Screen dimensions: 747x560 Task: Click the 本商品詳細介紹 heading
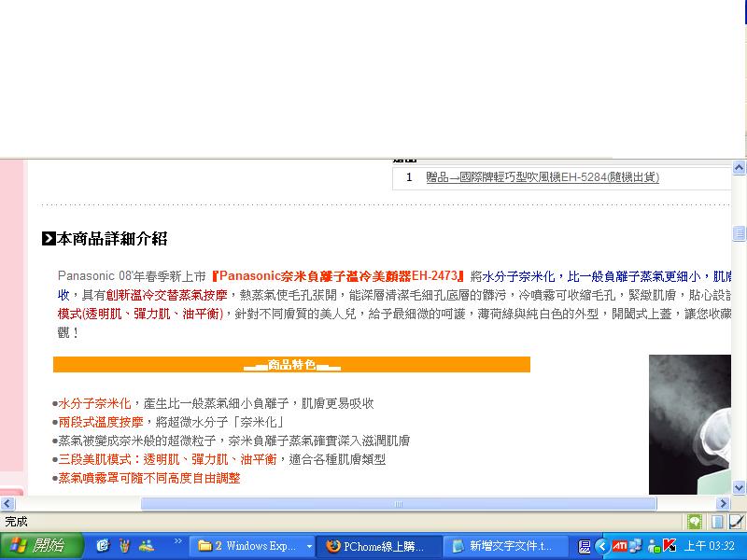pyautogui.click(x=112, y=239)
